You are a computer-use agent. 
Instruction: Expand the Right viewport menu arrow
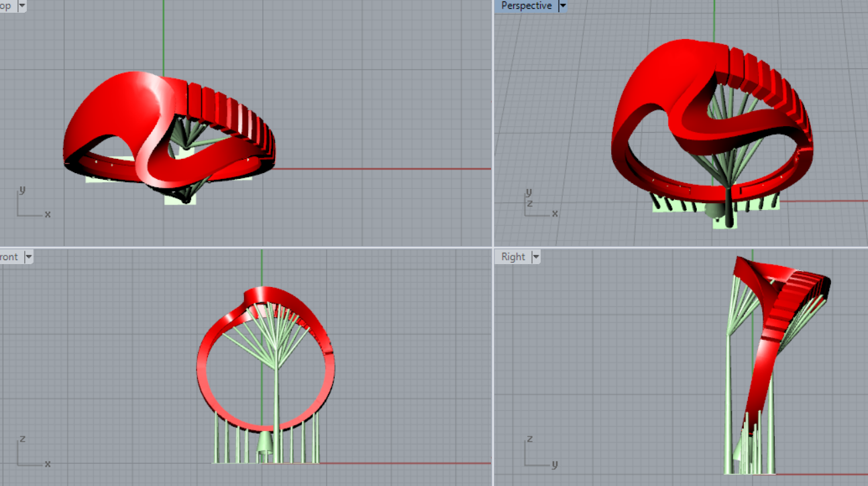pos(535,257)
